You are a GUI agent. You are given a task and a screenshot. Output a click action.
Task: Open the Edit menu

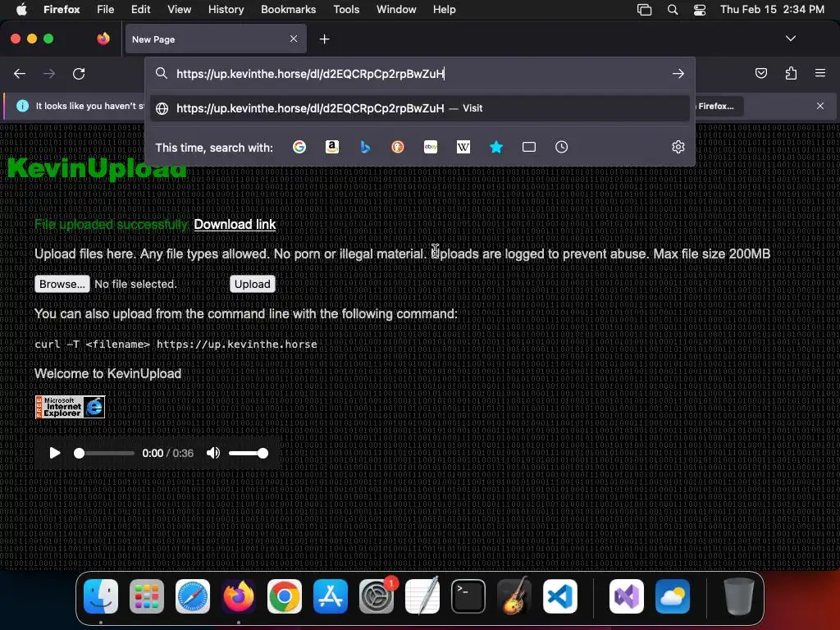tap(141, 10)
